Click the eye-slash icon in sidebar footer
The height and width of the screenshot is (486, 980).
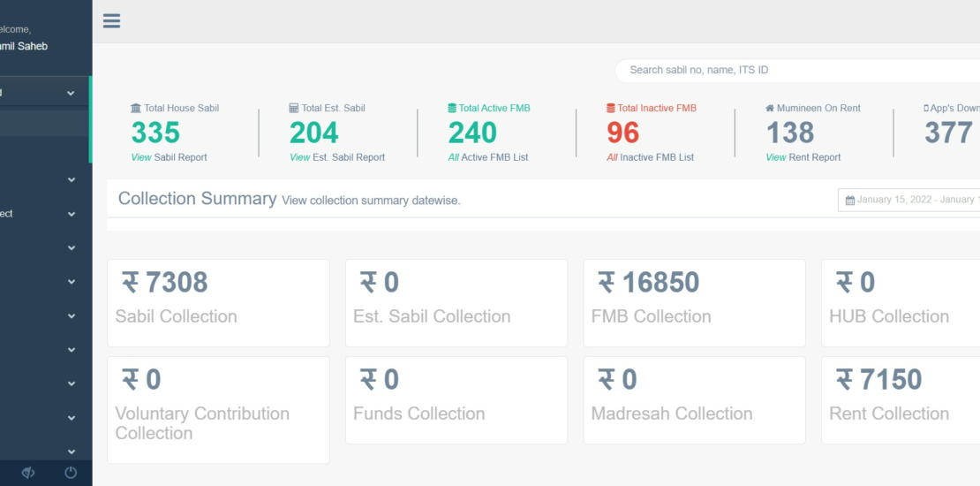(x=28, y=473)
